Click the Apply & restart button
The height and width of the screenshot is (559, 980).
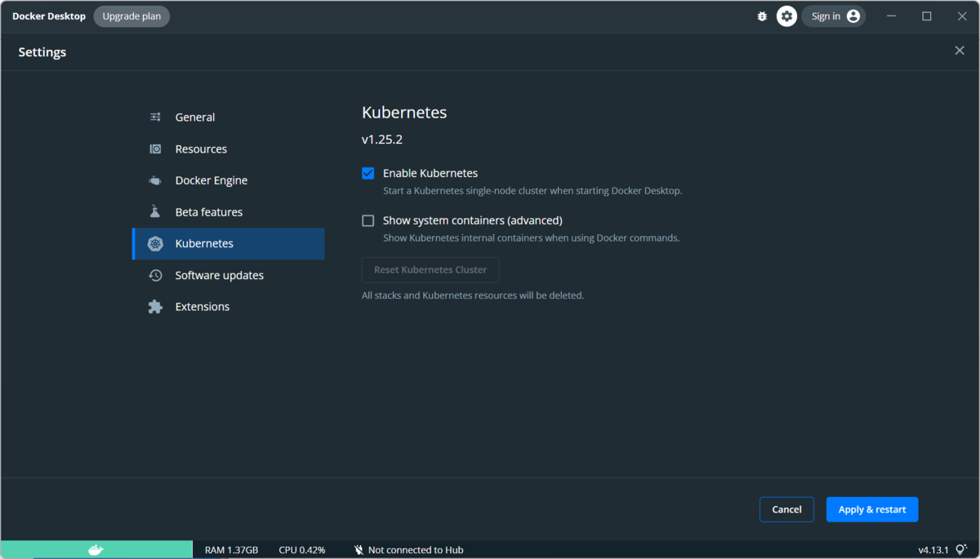coord(872,509)
